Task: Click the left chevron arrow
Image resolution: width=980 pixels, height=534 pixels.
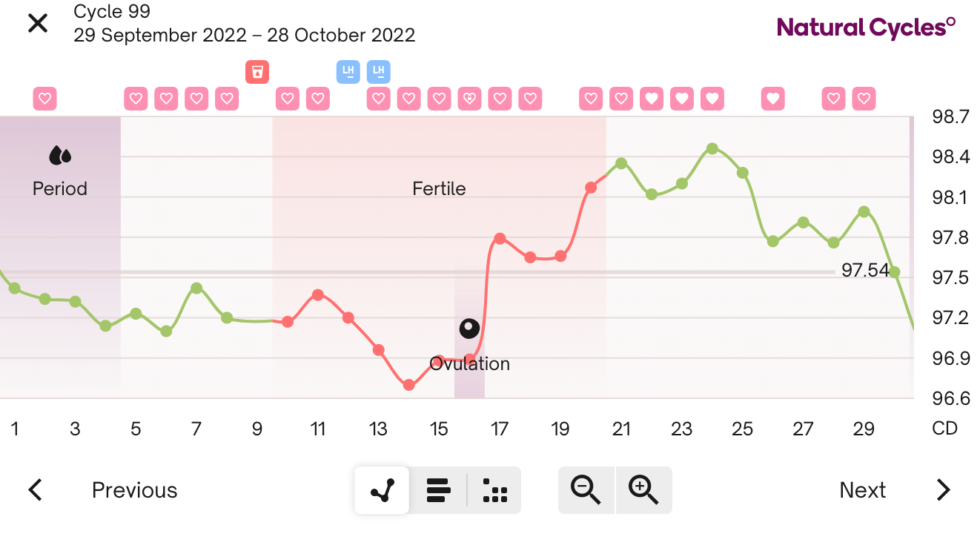Action: click(35, 489)
